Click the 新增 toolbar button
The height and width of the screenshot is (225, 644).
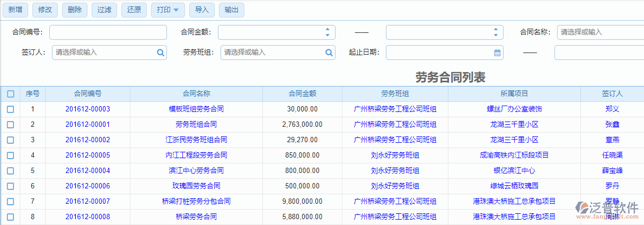15,10
